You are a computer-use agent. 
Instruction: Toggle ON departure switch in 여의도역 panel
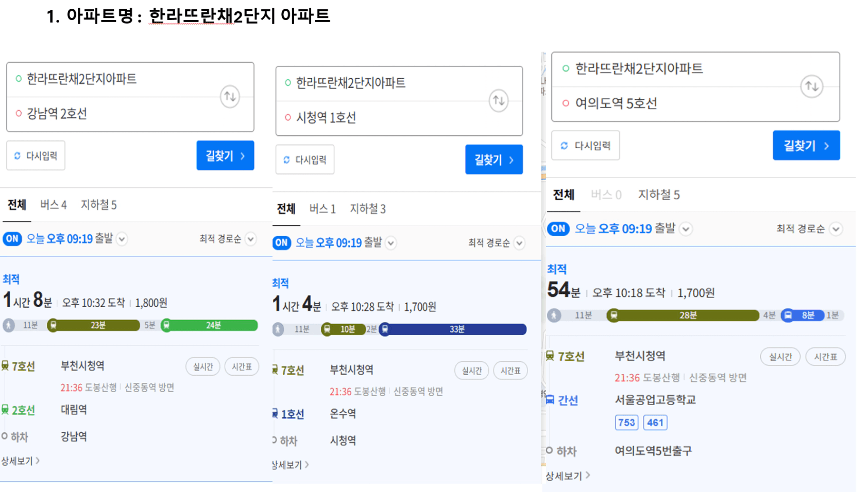click(559, 229)
